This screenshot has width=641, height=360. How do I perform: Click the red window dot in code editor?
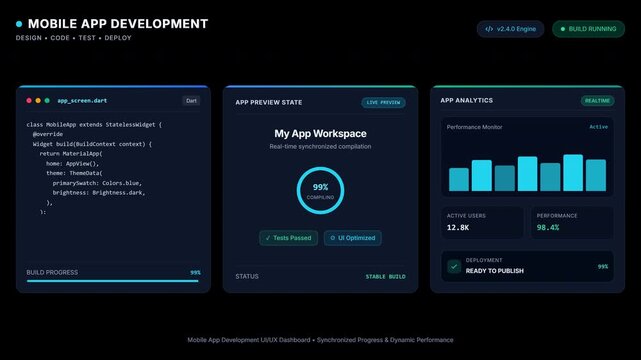click(x=29, y=101)
